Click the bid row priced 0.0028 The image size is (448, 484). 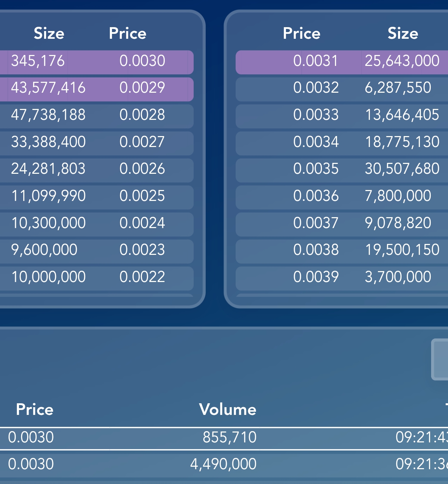click(x=97, y=116)
